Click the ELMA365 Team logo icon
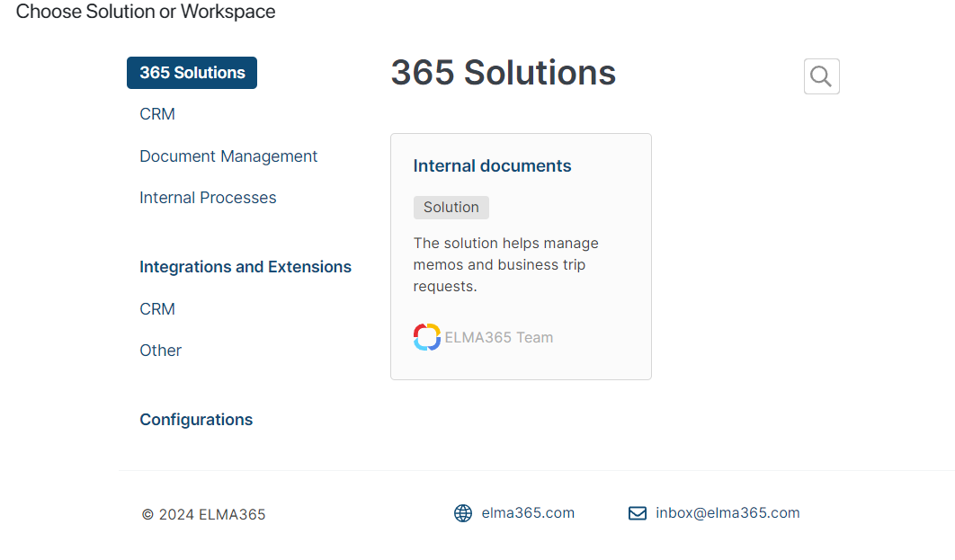Screen dimensions: 955x560 point(427,337)
